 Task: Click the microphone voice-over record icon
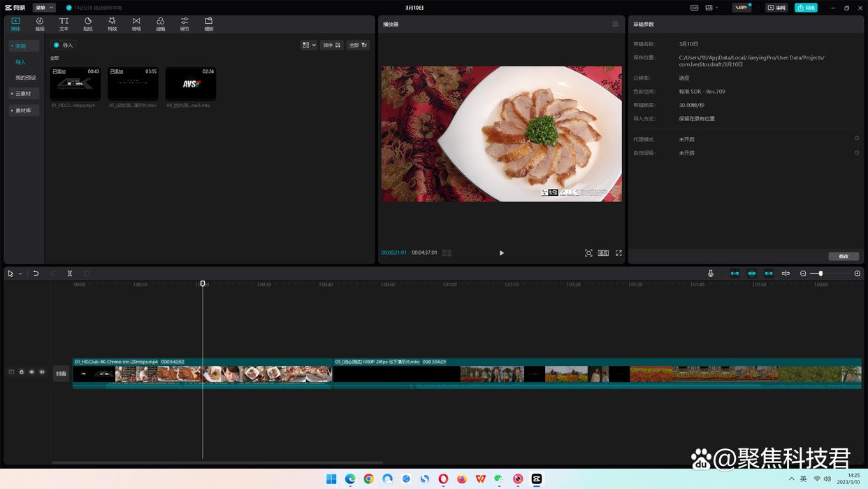[711, 274]
